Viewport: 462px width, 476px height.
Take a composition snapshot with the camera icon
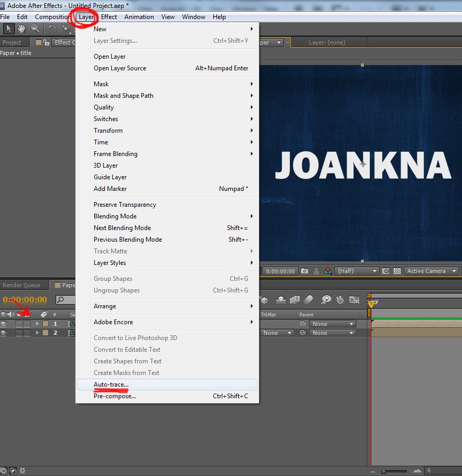pyautogui.click(x=304, y=270)
